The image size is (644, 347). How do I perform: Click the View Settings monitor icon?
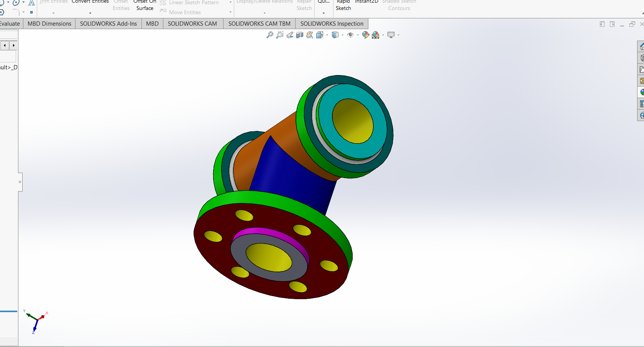pos(391,35)
